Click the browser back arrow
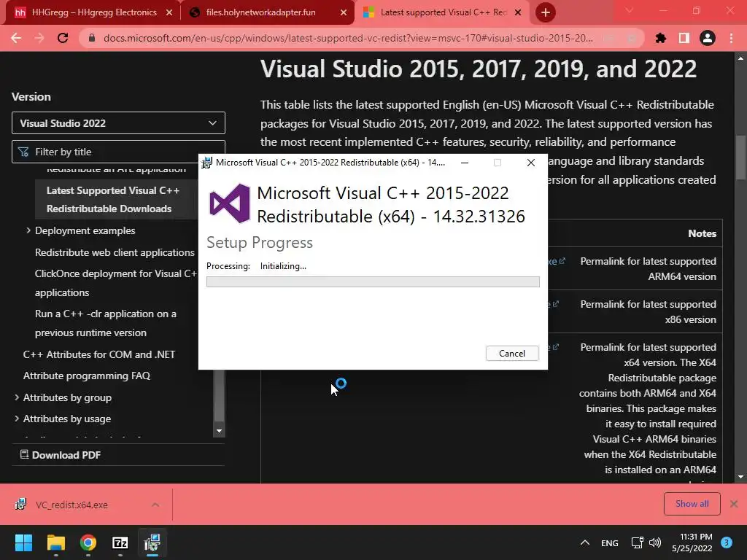Image resolution: width=747 pixels, height=560 pixels. coord(16,38)
